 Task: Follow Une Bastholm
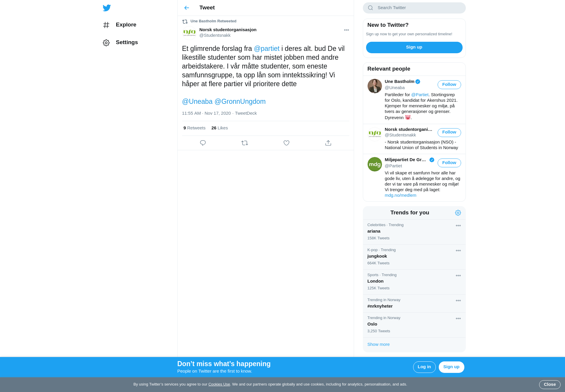click(449, 85)
